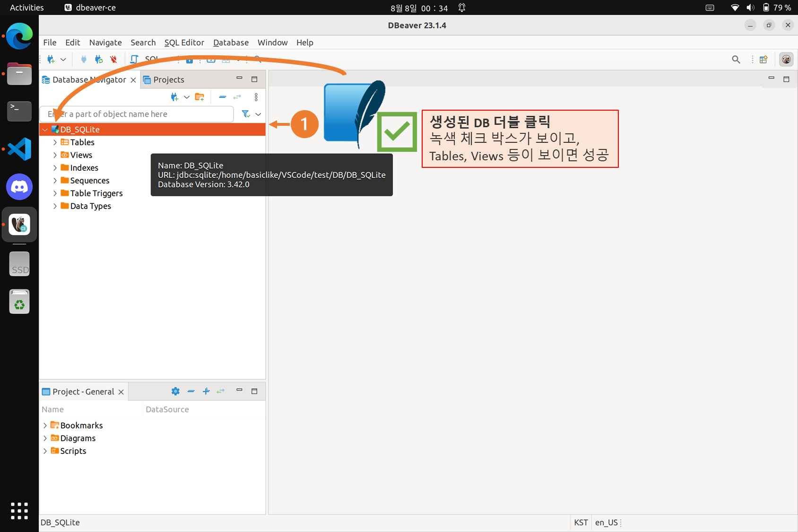Click link with editor icon in Project panel
The width and height of the screenshot is (798, 532).
221,391
